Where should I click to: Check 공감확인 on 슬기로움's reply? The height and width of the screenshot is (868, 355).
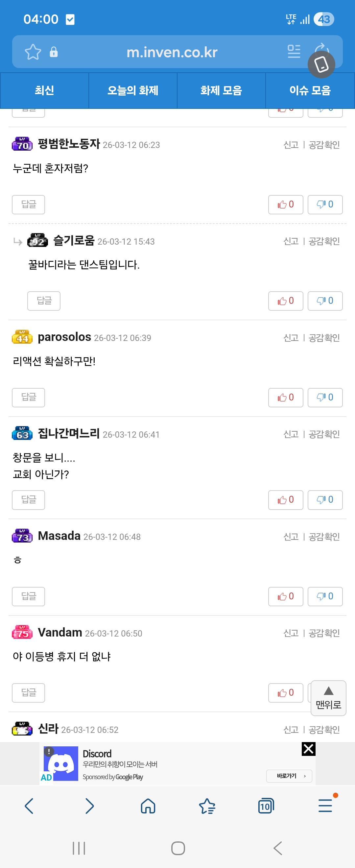(x=324, y=241)
